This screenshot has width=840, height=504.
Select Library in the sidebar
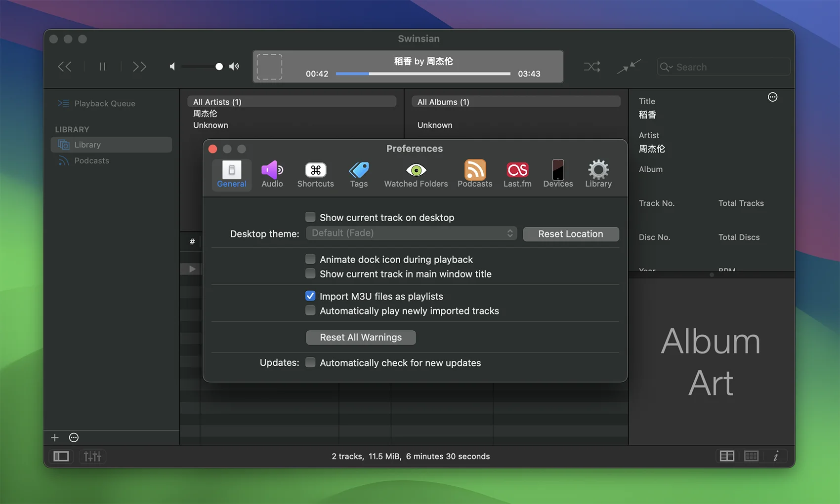(111, 145)
